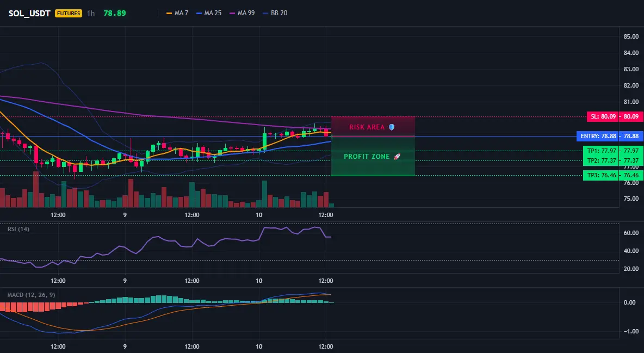The image size is (644, 353).
Task: Toggle the MA 25 legend entry
Action: (209, 13)
